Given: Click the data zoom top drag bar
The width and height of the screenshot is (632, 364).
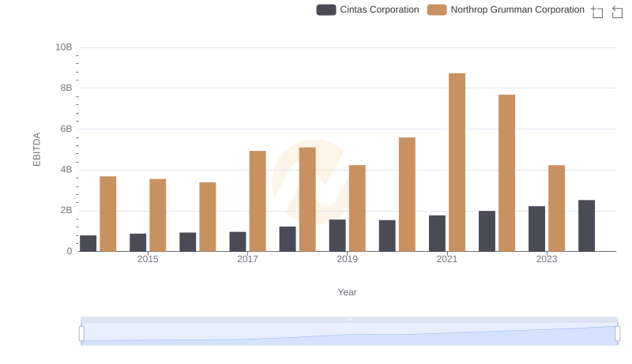Looking at the screenshot, I should coord(349,319).
